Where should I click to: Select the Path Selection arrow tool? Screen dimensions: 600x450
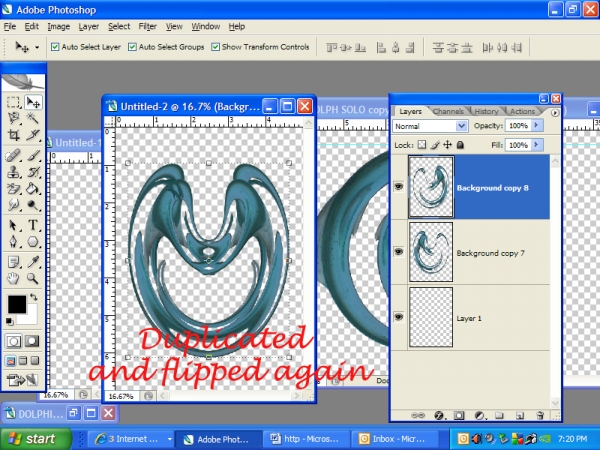coord(13,225)
